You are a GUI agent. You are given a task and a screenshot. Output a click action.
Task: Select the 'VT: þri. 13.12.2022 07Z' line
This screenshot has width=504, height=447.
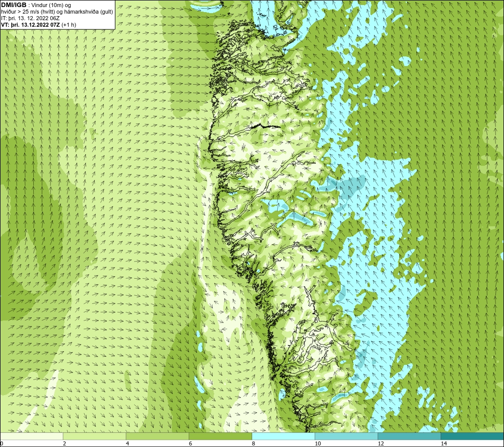pos(31,25)
